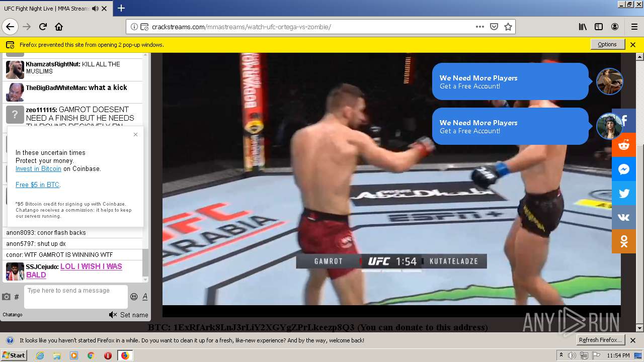The width and height of the screenshot is (644, 362).
Task: Open the Firefox hamburger menu
Action: 634,27
